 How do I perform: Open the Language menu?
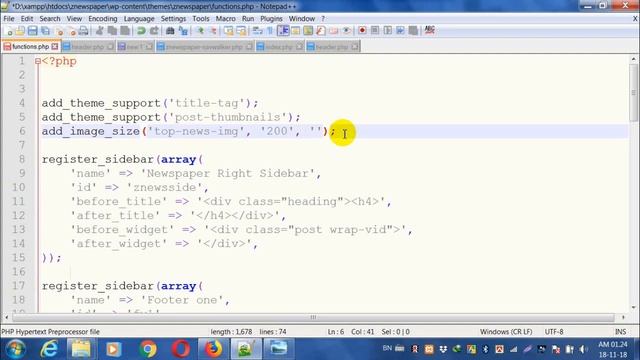[139, 19]
